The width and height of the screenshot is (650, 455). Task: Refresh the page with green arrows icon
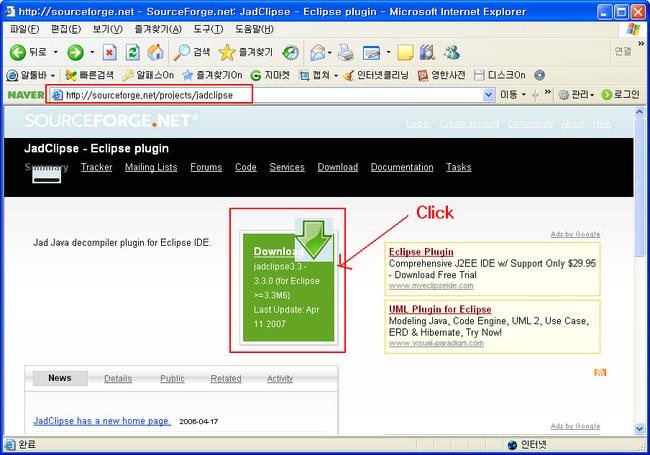point(133,52)
